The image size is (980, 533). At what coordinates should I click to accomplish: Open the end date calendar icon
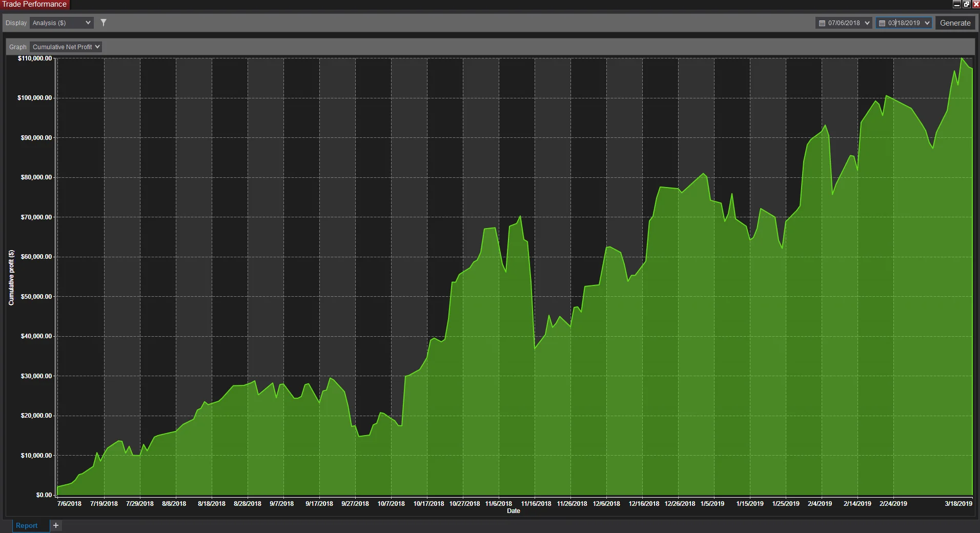882,23
